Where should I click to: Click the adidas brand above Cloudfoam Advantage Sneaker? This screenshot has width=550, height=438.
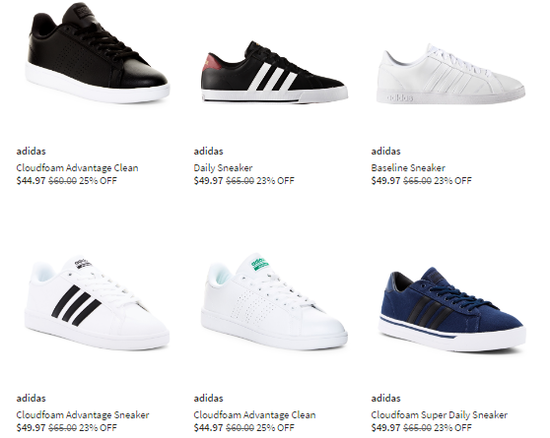click(x=31, y=398)
